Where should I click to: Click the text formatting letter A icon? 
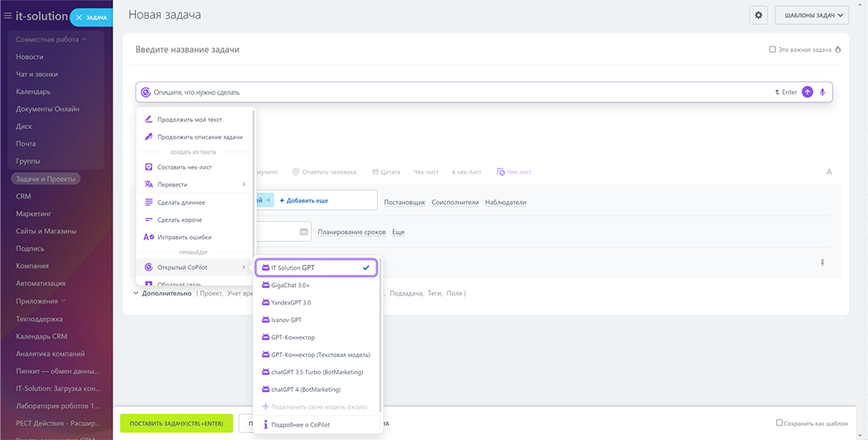pyautogui.click(x=829, y=172)
